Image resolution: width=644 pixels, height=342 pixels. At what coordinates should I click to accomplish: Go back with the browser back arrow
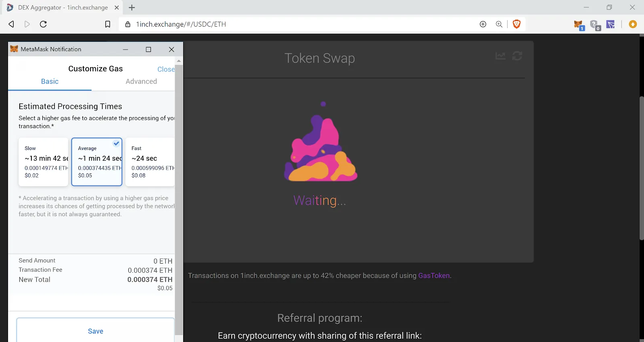[x=11, y=24]
